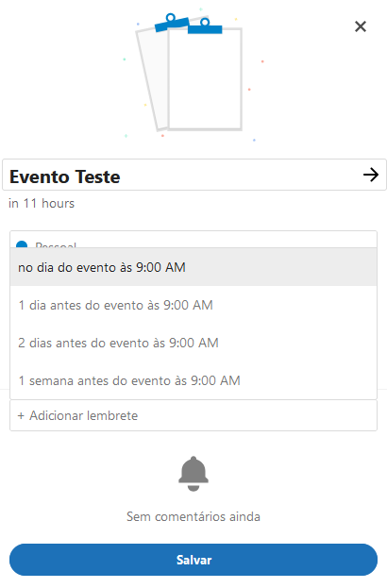This screenshot has height=588, width=387.
Task: Open full event details via right arrow icon
Action: coord(371,175)
